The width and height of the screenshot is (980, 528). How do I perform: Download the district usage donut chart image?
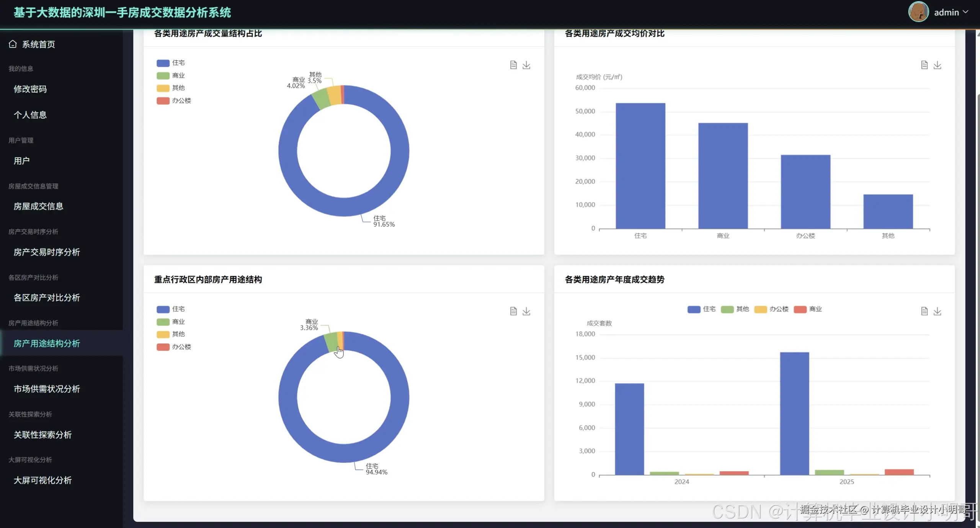(526, 311)
